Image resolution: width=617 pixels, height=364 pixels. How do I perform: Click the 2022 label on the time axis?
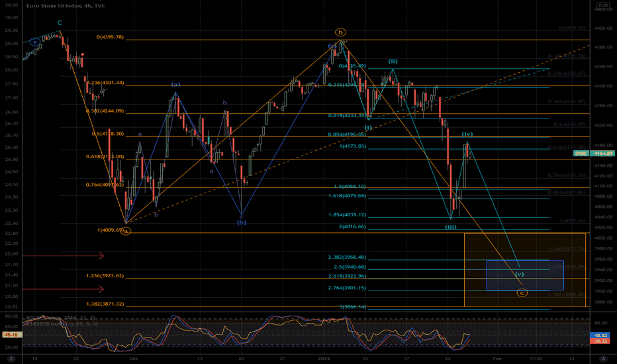324,359
